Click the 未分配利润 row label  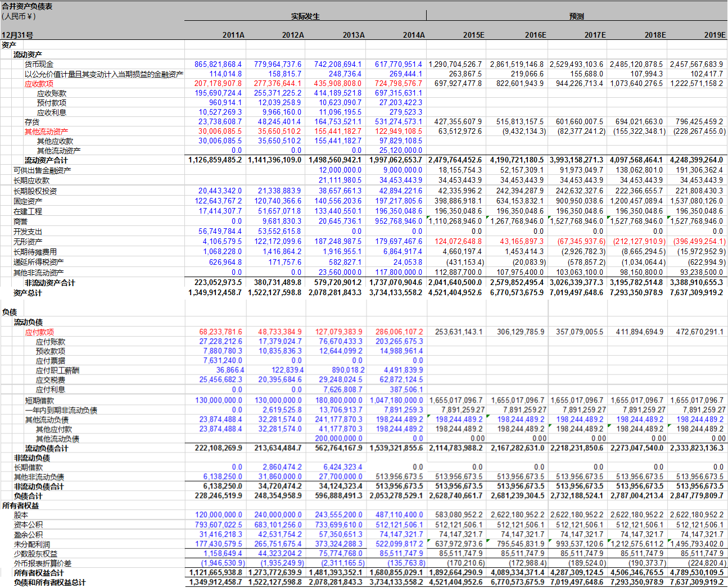coord(32,544)
